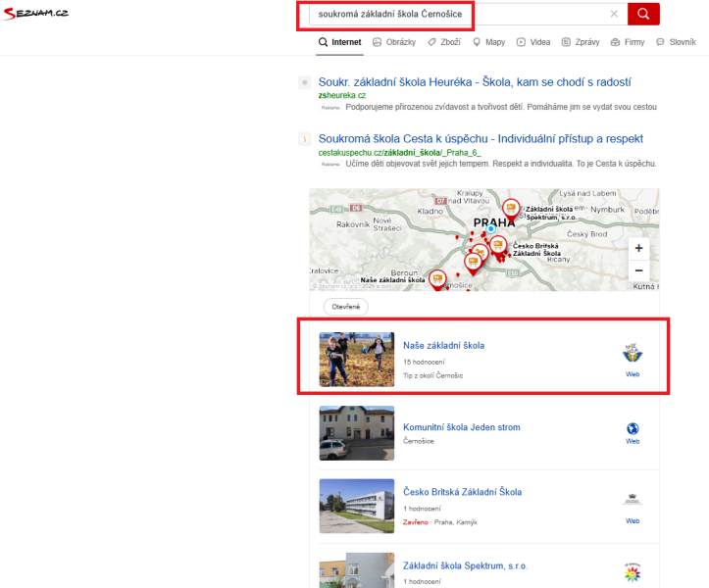709x588 pixels.
Task: Zoom in the map with plus button
Action: click(638, 249)
